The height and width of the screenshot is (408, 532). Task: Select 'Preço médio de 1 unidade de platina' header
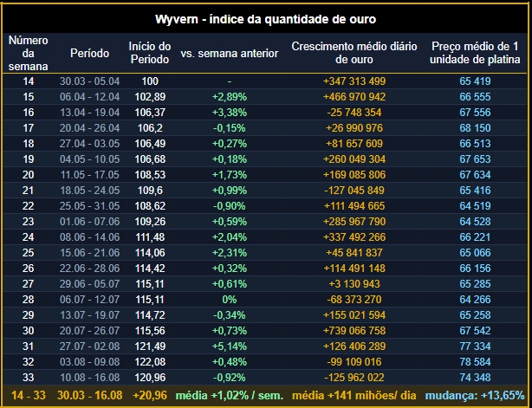click(475, 53)
